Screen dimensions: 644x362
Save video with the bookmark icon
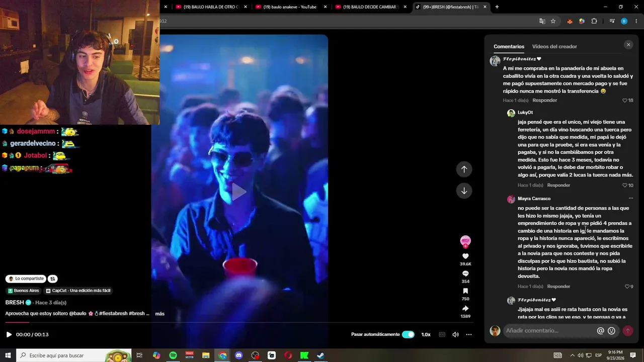(x=465, y=291)
